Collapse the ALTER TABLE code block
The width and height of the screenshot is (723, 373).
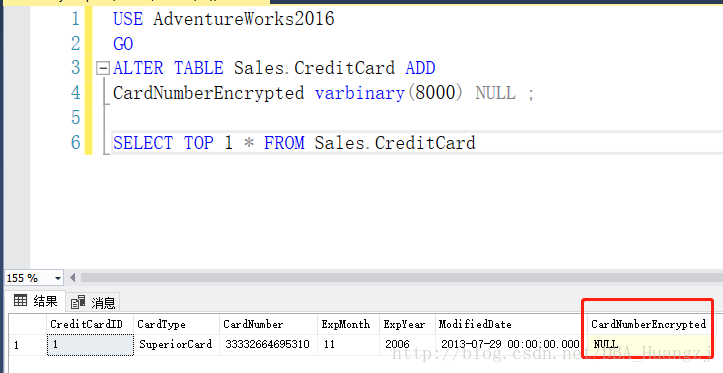(x=103, y=69)
